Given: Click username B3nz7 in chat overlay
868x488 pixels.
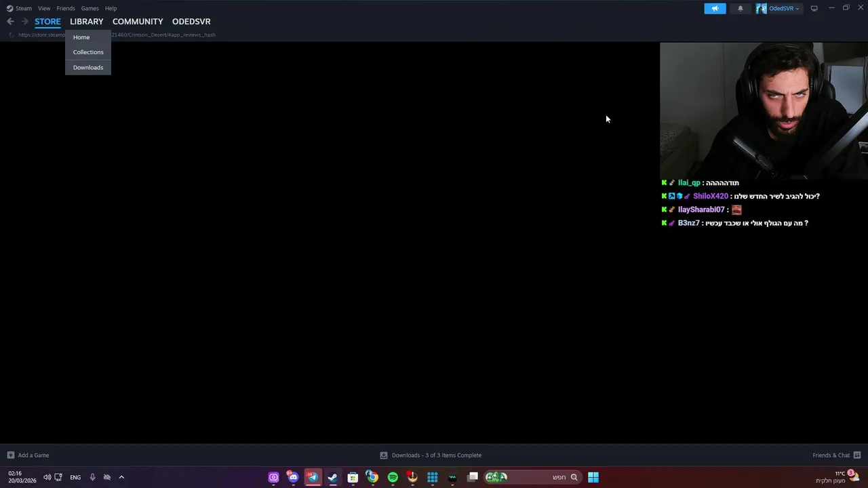Looking at the screenshot, I should click(x=688, y=223).
